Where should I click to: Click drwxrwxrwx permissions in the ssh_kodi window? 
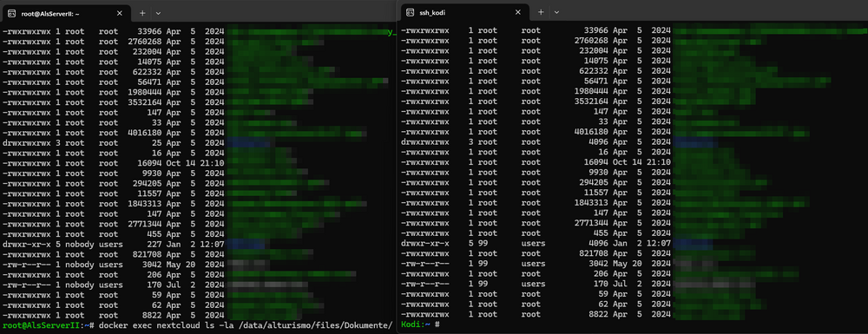(x=425, y=142)
